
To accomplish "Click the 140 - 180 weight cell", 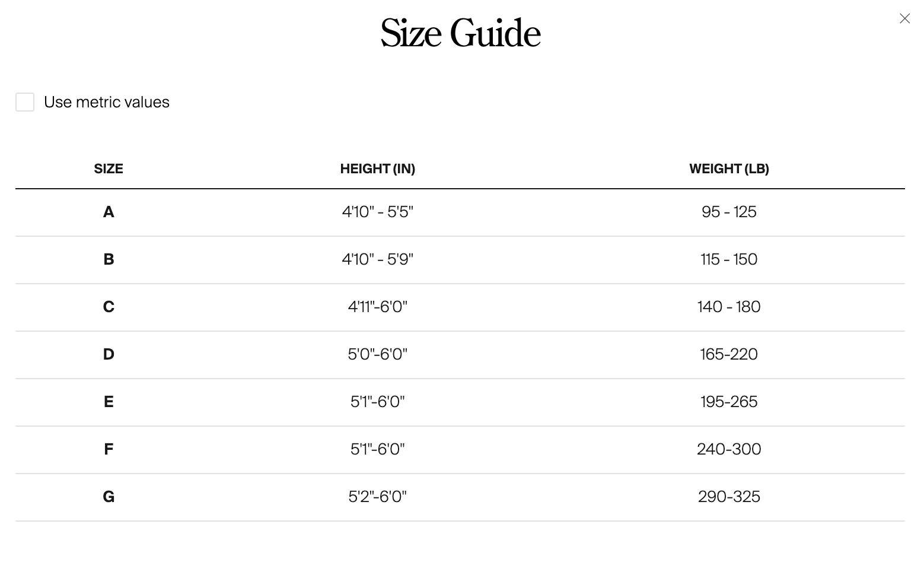I will 729,307.
